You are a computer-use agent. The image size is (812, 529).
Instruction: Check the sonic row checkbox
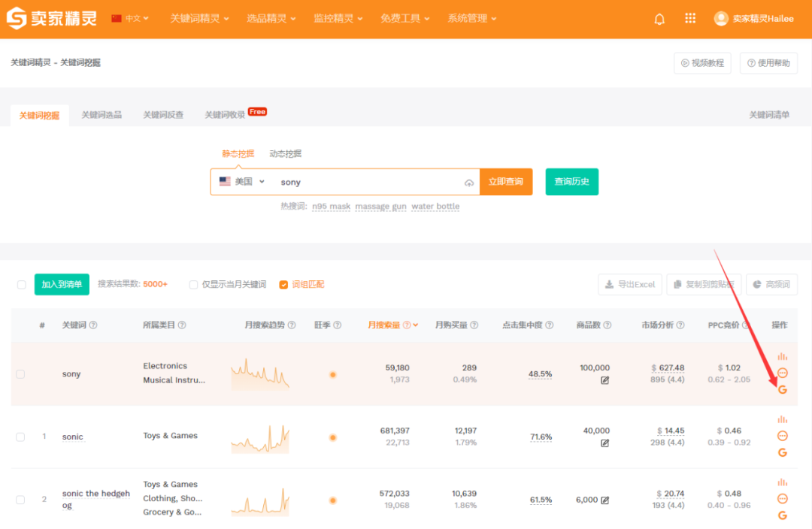pos(20,437)
